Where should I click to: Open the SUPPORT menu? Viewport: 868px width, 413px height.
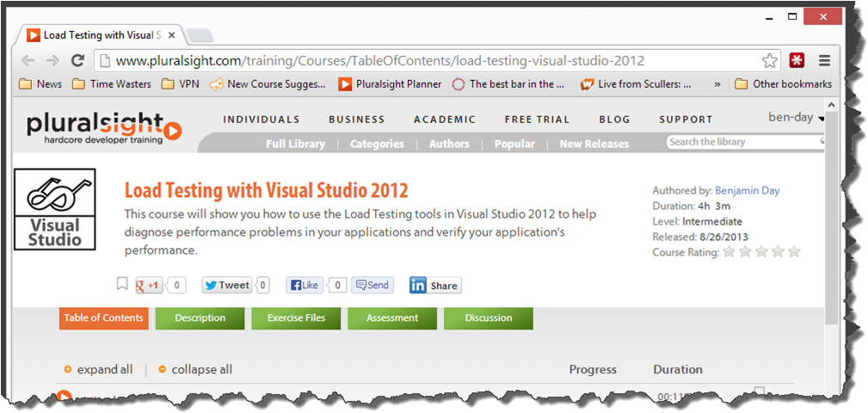[686, 120]
